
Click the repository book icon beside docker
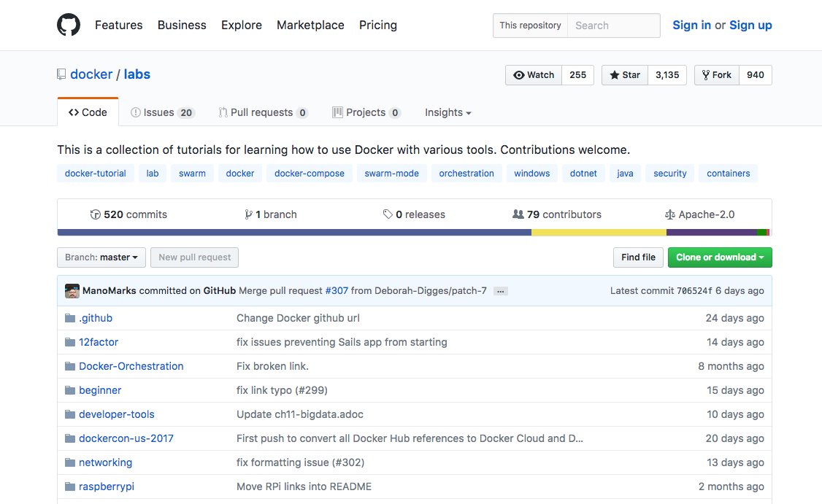click(61, 74)
